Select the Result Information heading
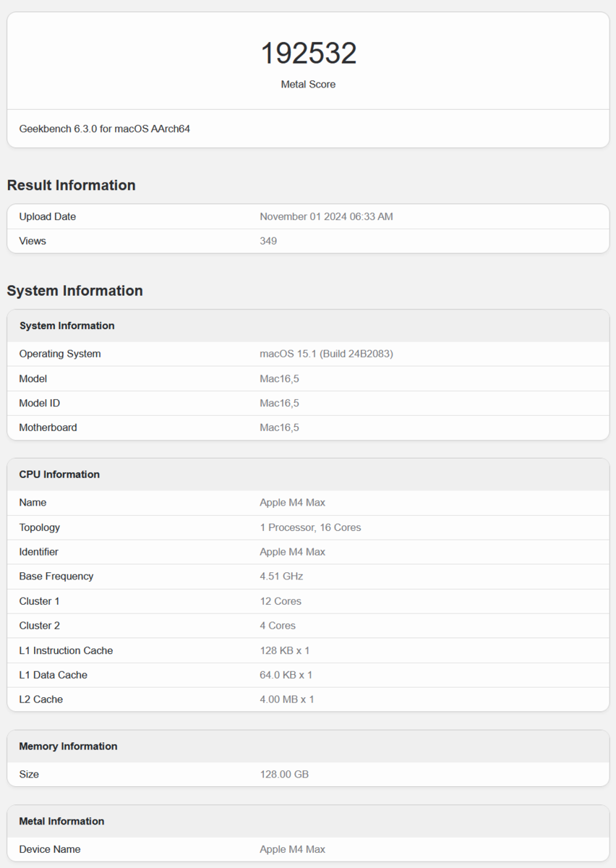Screen dimensions: 616x868 point(72,185)
